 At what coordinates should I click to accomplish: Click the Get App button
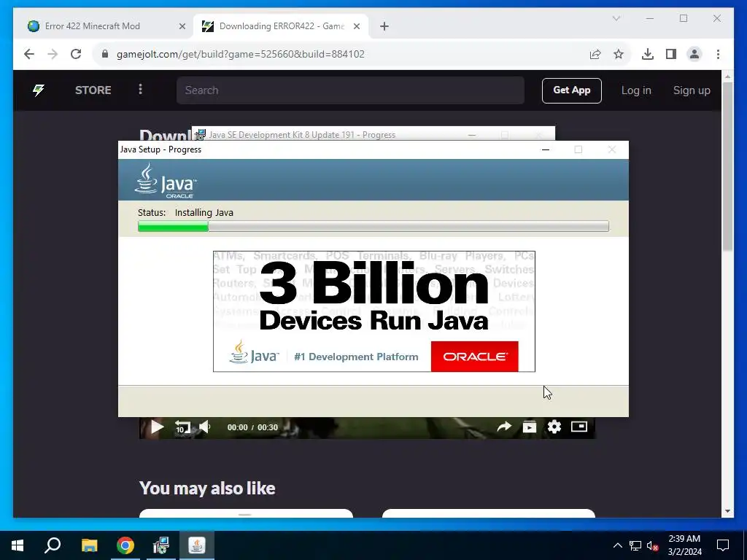pos(572,90)
